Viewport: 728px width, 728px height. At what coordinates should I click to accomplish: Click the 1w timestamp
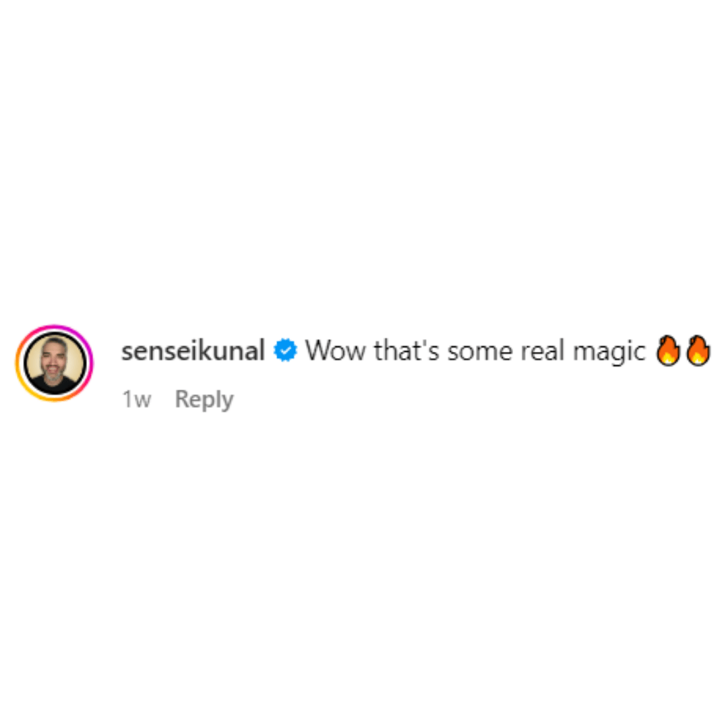pyautogui.click(x=136, y=399)
